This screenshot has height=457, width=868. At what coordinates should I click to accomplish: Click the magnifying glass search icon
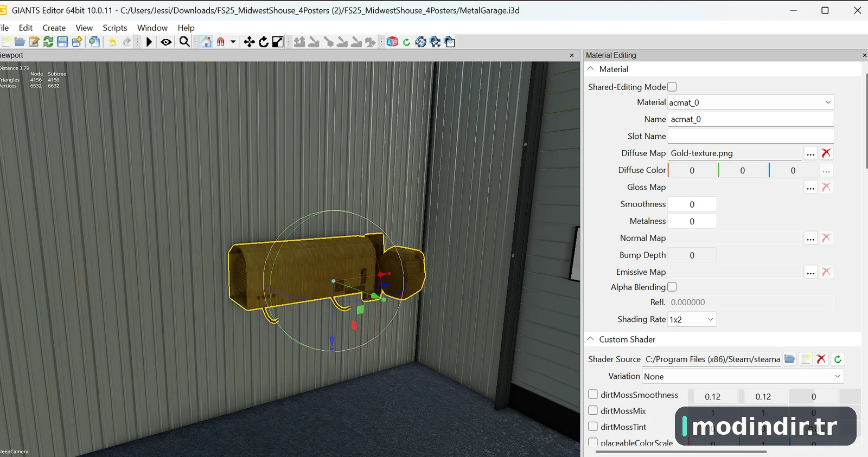click(184, 42)
